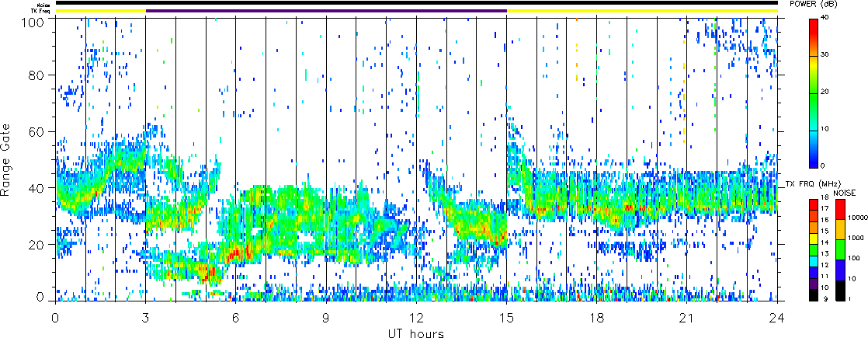Select the power (dB) color scale bar

click(x=813, y=93)
